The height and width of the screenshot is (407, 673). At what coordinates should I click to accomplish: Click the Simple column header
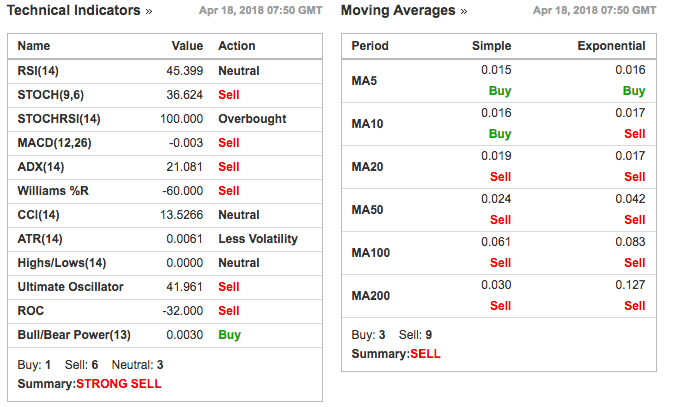(x=491, y=46)
